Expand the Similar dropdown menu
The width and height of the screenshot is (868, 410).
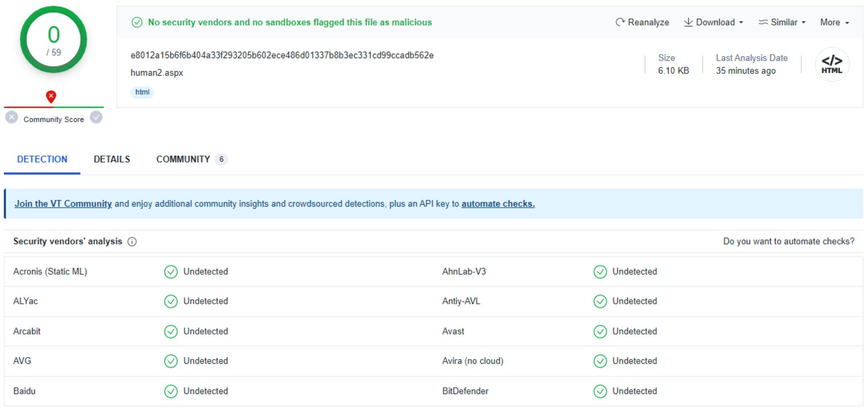[x=782, y=22]
